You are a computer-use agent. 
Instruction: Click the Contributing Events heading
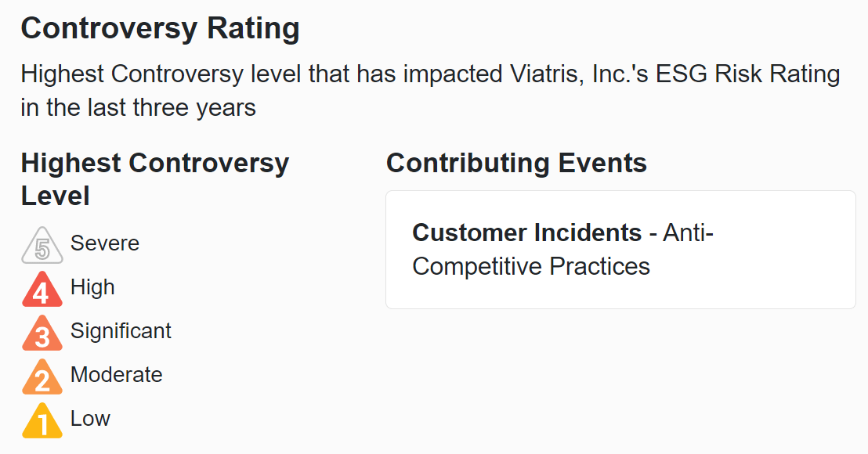(x=516, y=163)
